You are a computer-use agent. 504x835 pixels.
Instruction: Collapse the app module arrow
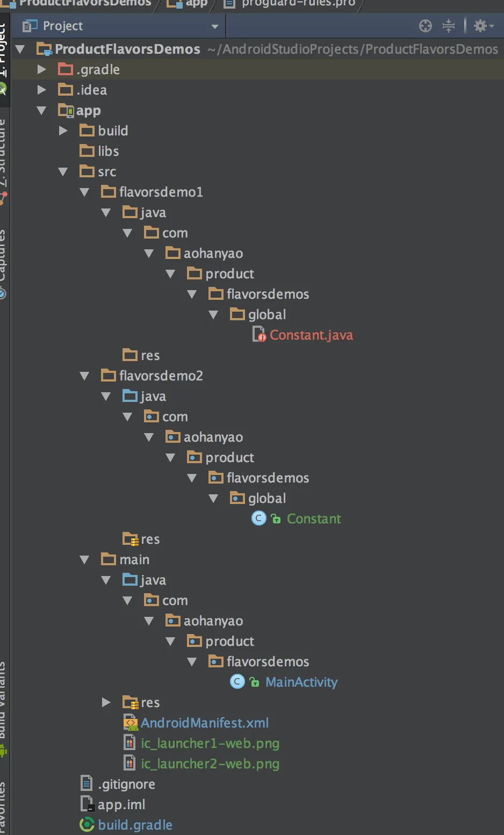41,111
